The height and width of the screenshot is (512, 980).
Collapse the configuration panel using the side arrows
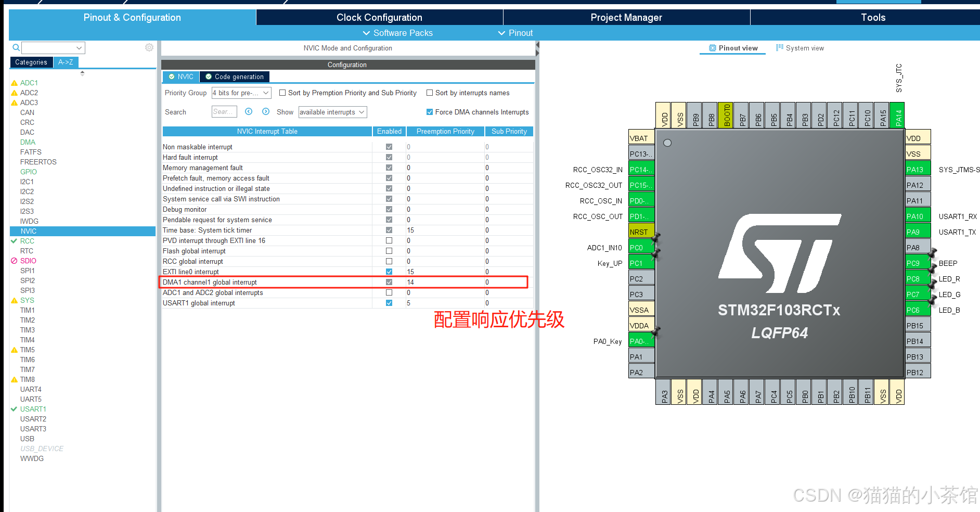(x=537, y=49)
